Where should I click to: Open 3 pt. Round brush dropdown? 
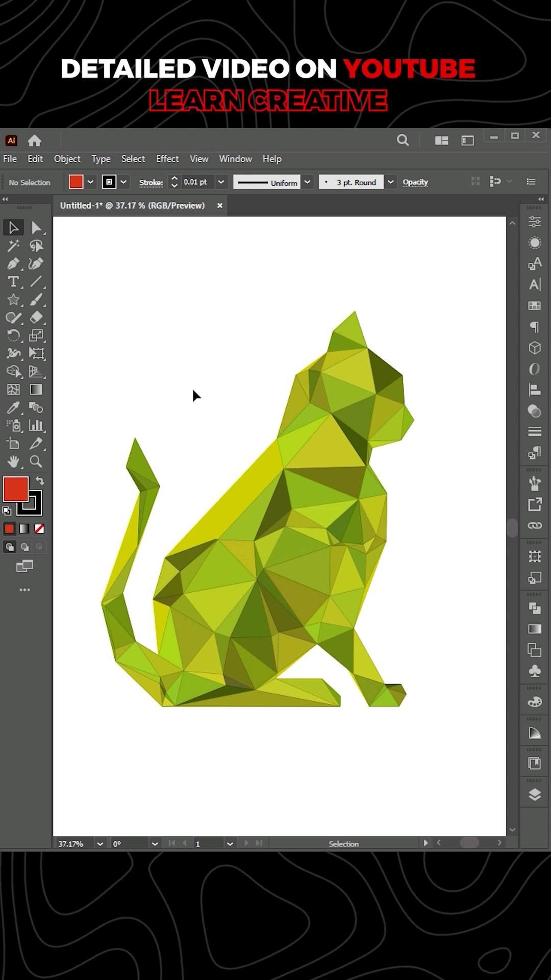point(390,182)
